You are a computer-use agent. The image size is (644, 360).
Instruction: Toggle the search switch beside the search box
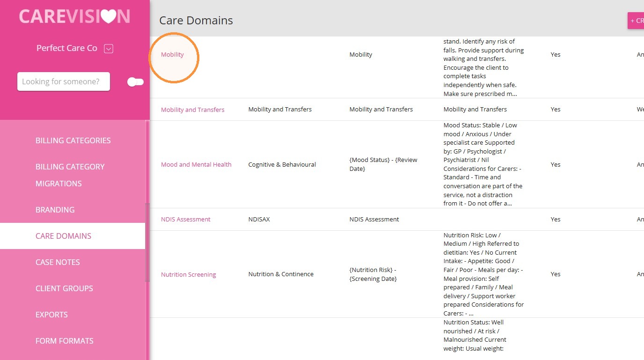tap(135, 82)
